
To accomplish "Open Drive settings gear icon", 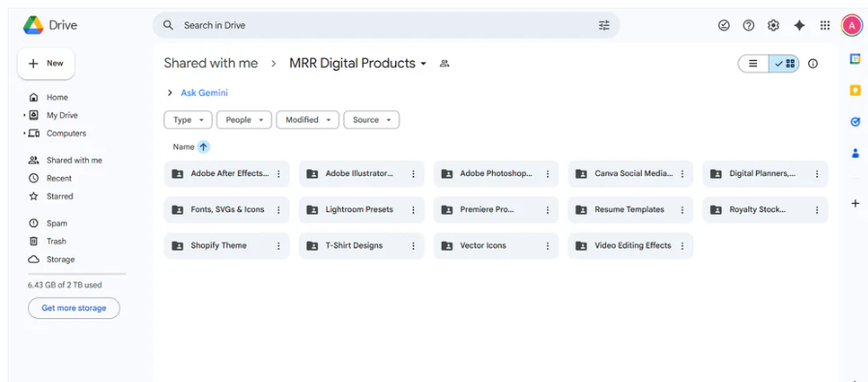I will [x=773, y=25].
